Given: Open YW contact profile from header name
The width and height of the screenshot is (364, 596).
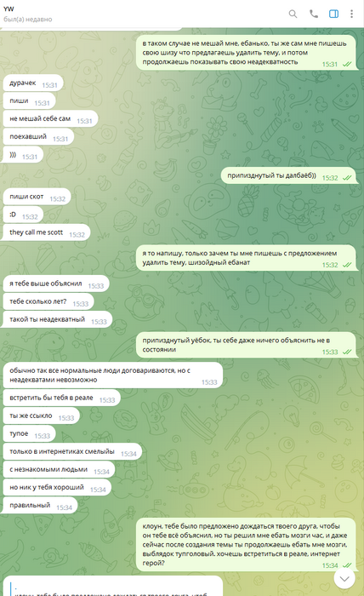Looking at the screenshot, I should (9, 9).
